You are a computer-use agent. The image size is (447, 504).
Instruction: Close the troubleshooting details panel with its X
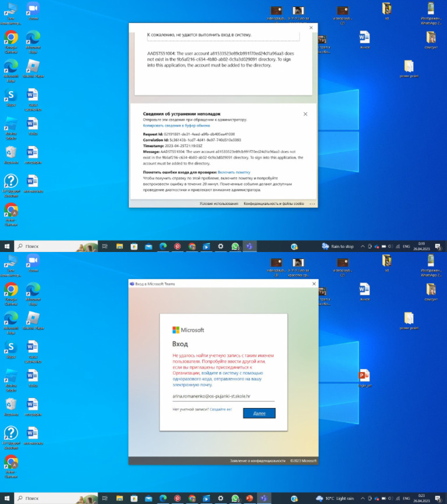tap(306, 114)
